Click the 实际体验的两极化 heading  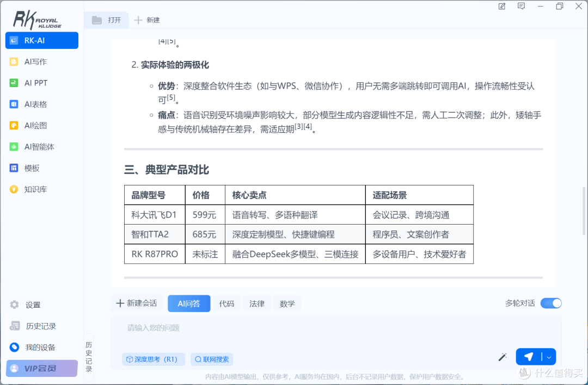point(175,65)
